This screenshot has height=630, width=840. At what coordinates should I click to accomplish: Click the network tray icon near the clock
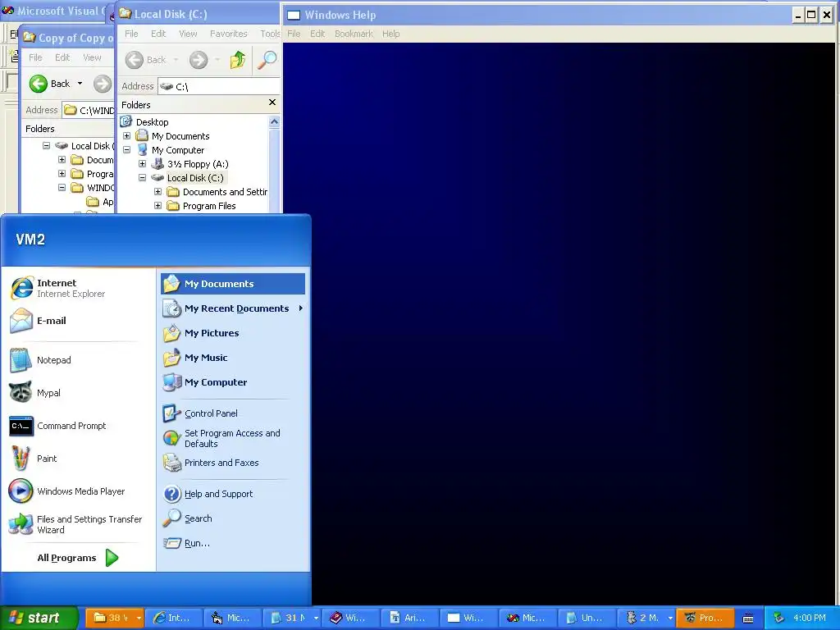click(778, 618)
